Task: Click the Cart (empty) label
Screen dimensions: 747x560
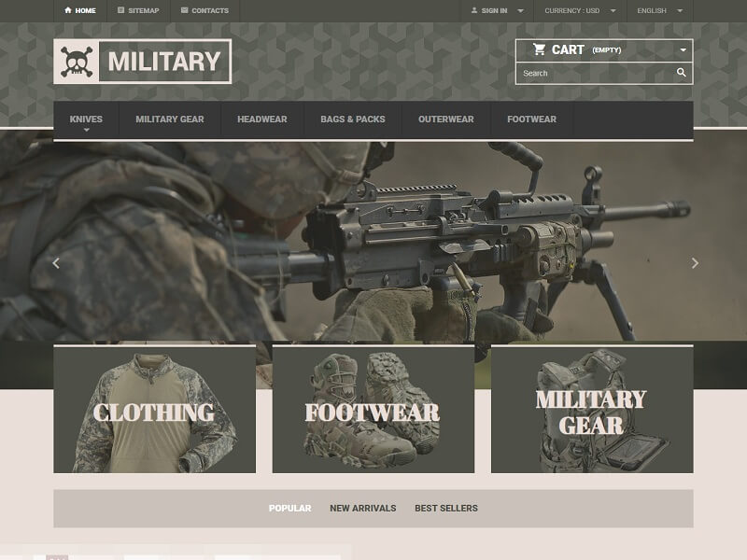Action: [x=586, y=49]
